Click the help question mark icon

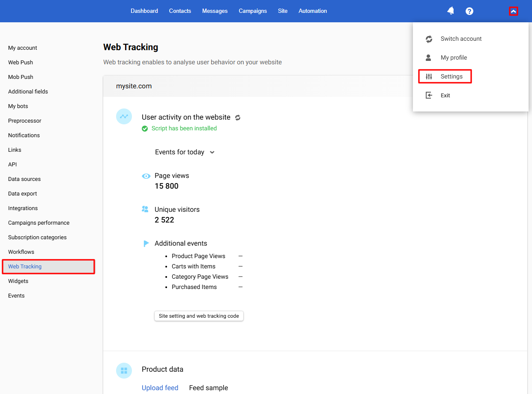469,11
